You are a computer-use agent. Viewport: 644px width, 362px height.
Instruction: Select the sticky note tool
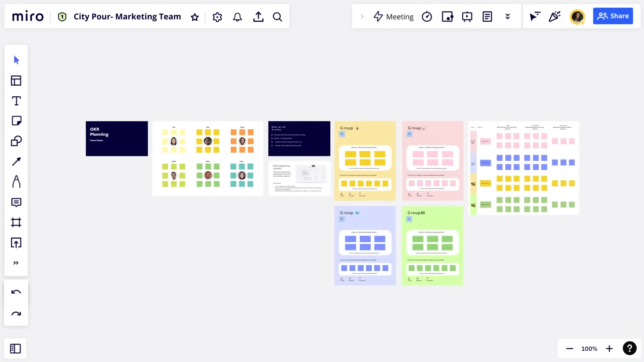click(16, 121)
